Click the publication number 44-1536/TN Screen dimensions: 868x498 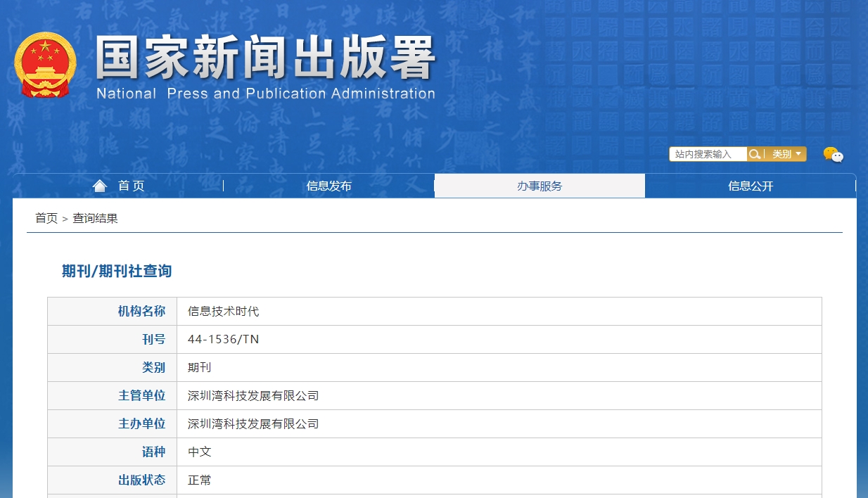click(224, 339)
